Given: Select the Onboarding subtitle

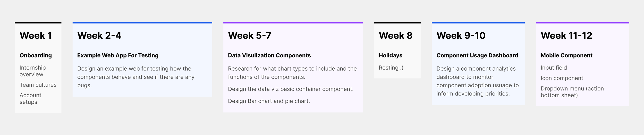Looking at the screenshot, I should click(36, 55).
